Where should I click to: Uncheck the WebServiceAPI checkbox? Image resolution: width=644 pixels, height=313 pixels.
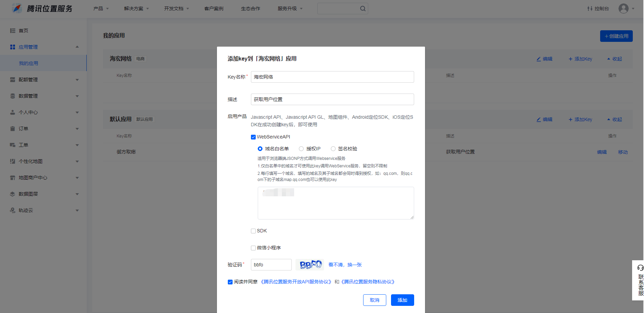pos(253,137)
